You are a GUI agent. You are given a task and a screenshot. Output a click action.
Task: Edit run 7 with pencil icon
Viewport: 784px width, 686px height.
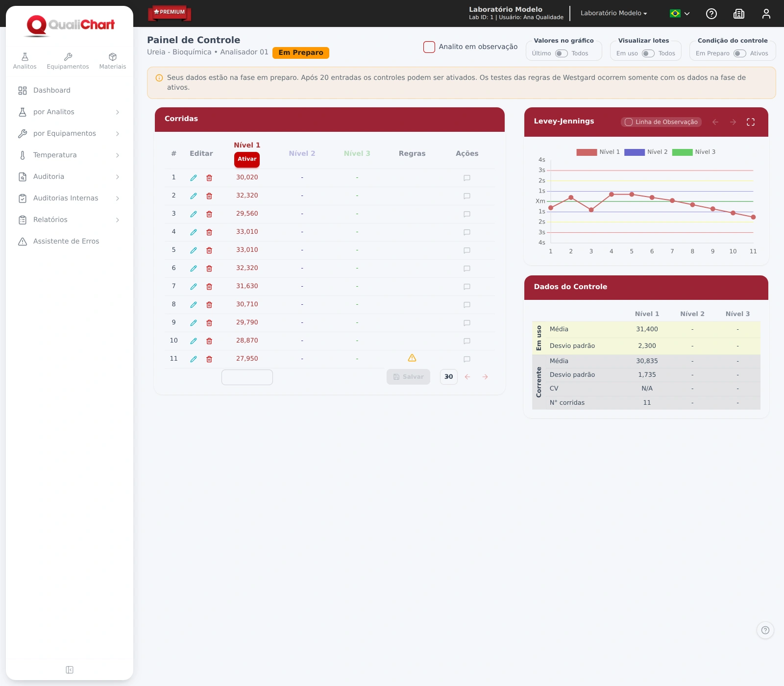tap(194, 287)
